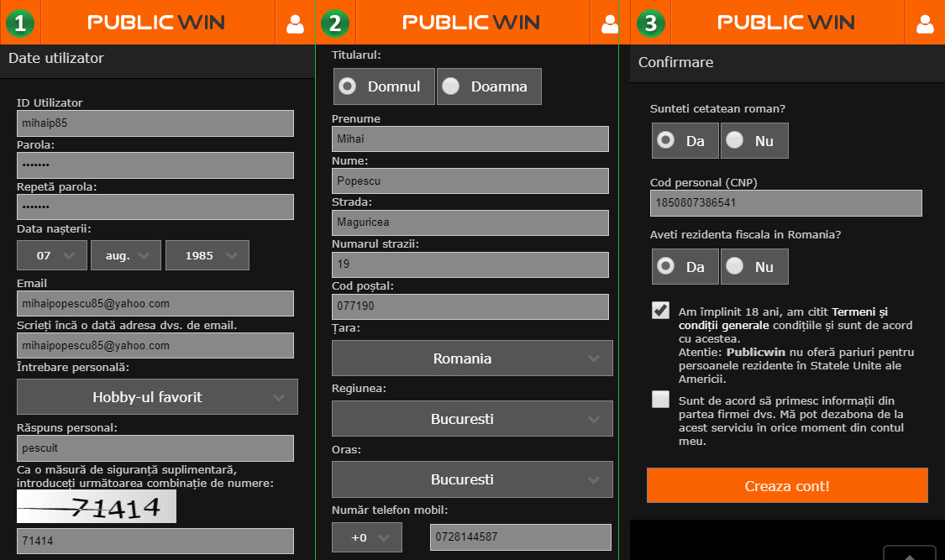Select Nu for Romanian citizenship question
945x560 pixels.
(753, 140)
